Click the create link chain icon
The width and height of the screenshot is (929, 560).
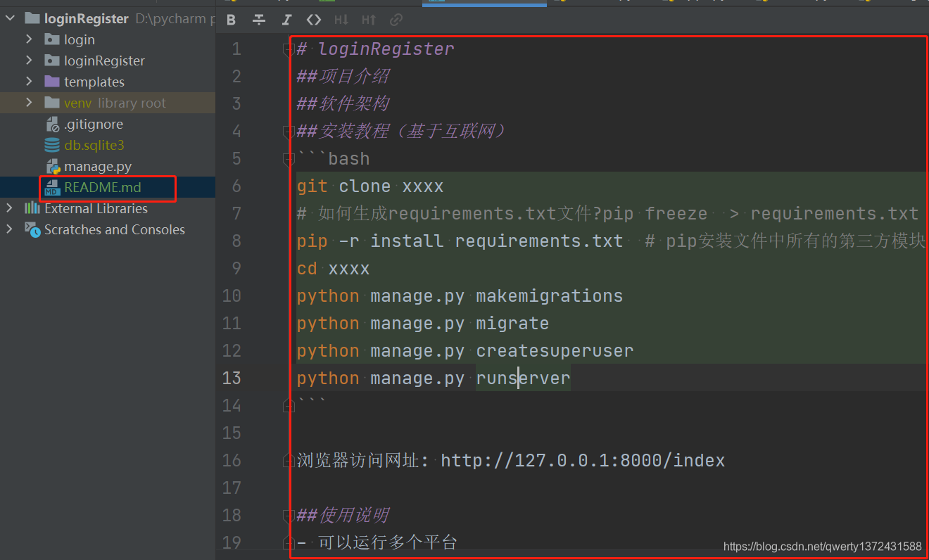click(x=396, y=20)
